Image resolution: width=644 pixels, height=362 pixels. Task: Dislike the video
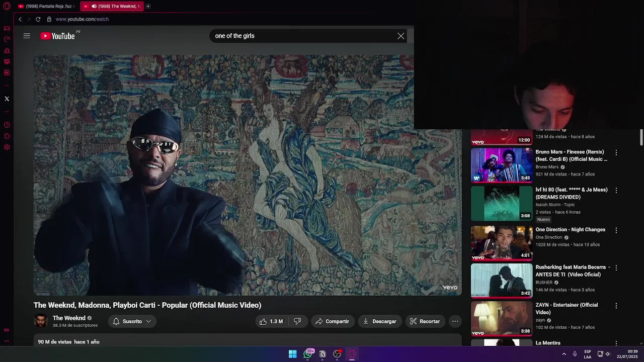click(x=297, y=321)
